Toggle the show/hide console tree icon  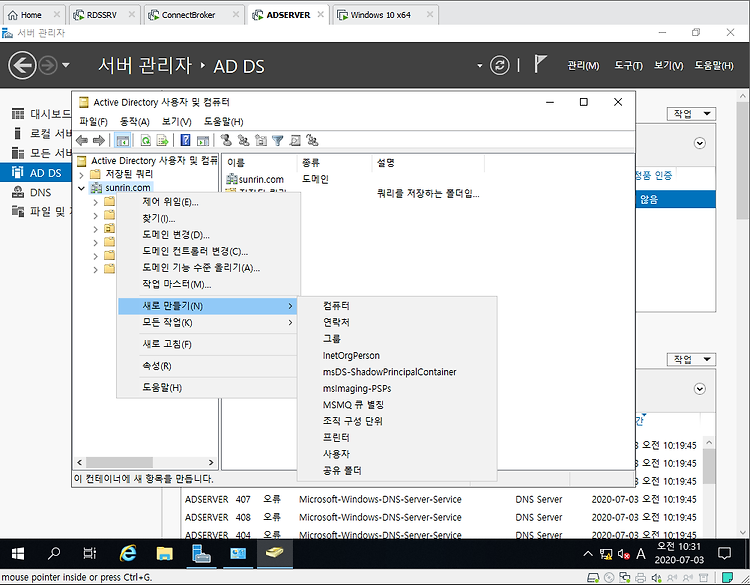(x=123, y=141)
